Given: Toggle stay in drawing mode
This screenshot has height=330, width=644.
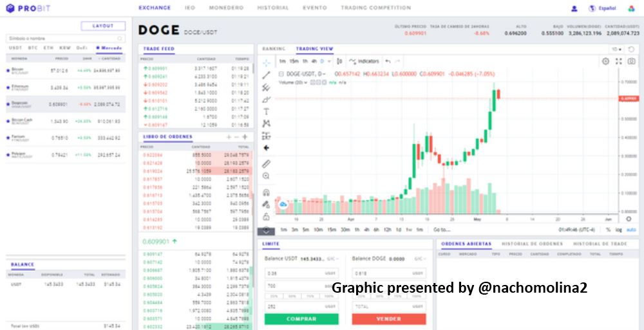Looking at the screenshot, I should 266,204.
